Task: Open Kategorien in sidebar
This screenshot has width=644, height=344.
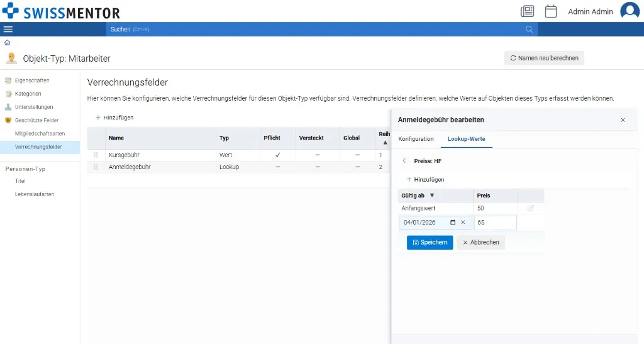Action: (x=28, y=94)
